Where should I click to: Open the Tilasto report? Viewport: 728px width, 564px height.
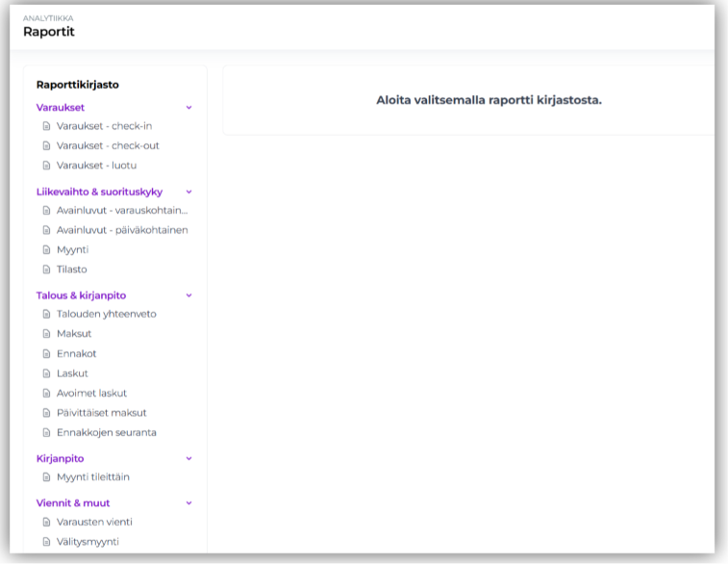click(x=72, y=269)
